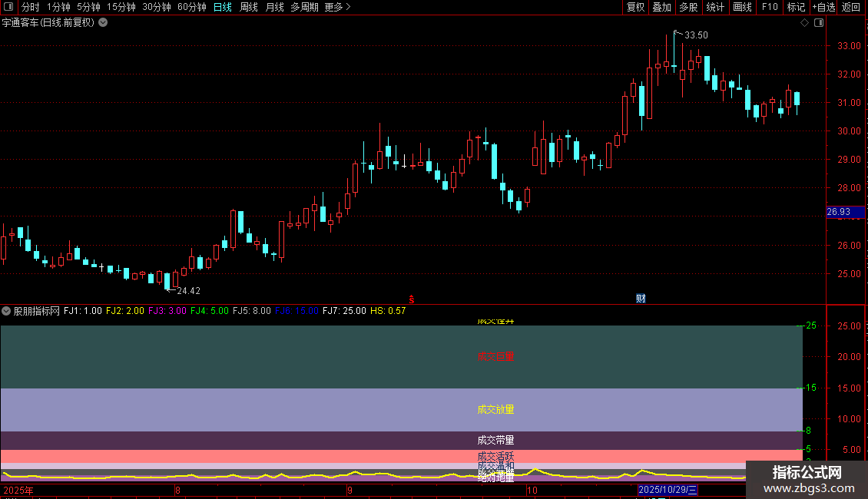
Task: Select the 60分钟 period
Action: pyautogui.click(x=192, y=7)
